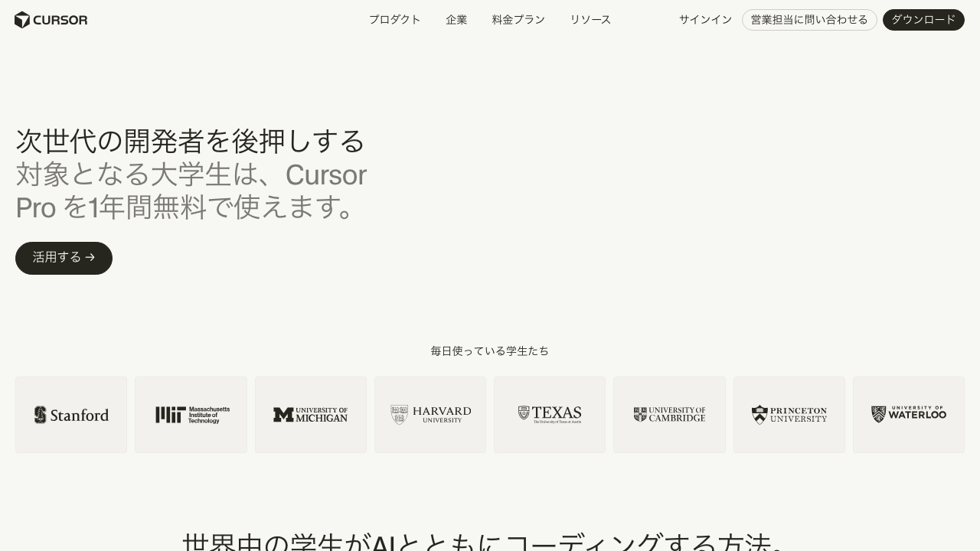980x551 pixels.
Task: Click the ダウンロード button
Action: 923,20
